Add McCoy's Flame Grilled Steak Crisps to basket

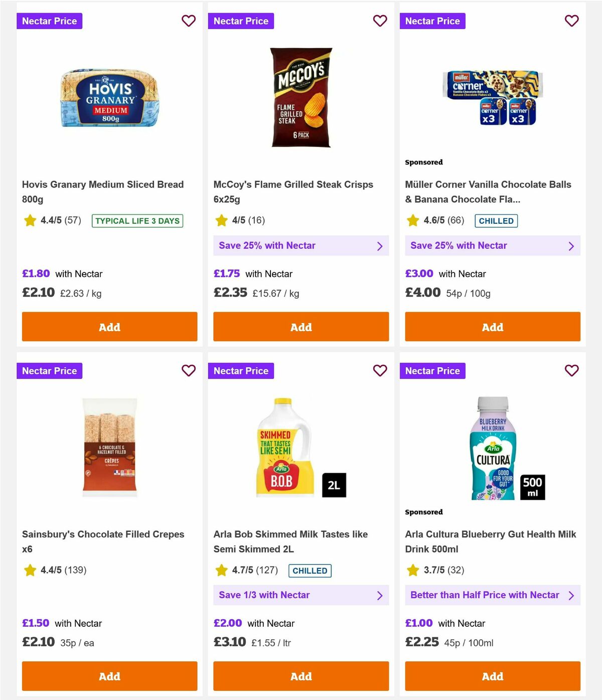coord(300,327)
